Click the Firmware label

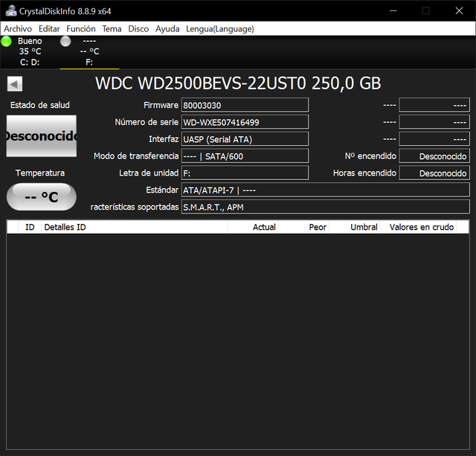pyautogui.click(x=161, y=105)
